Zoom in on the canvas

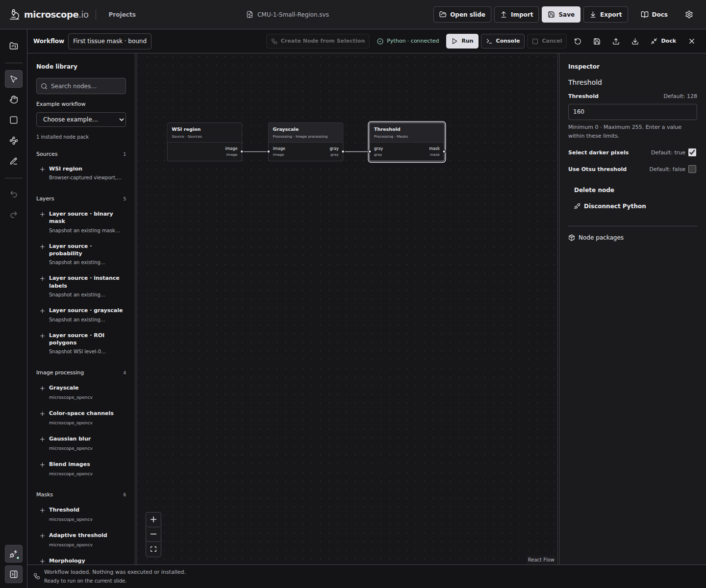coord(153,519)
